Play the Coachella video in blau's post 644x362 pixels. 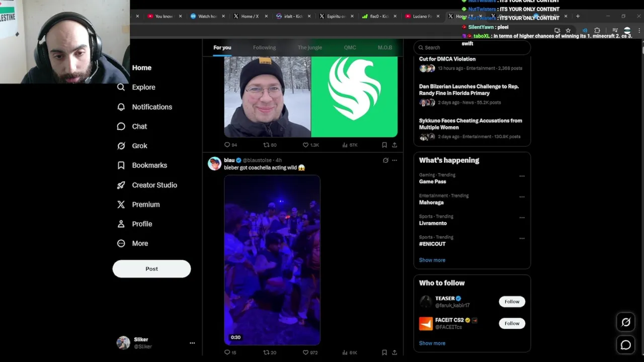point(272,260)
